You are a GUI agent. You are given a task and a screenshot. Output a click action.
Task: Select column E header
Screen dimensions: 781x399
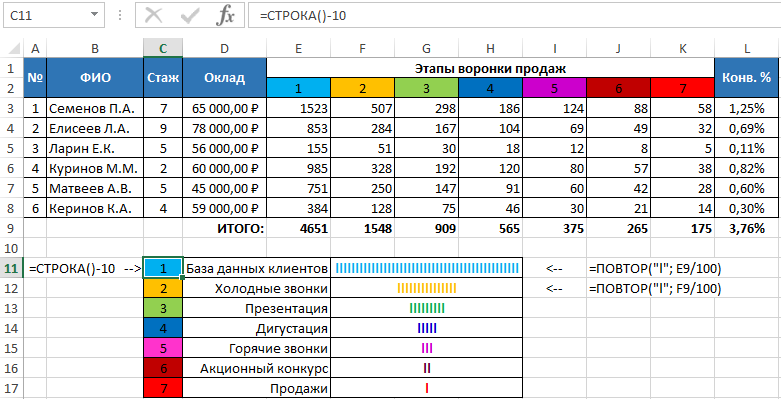click(x=298, y=48)
